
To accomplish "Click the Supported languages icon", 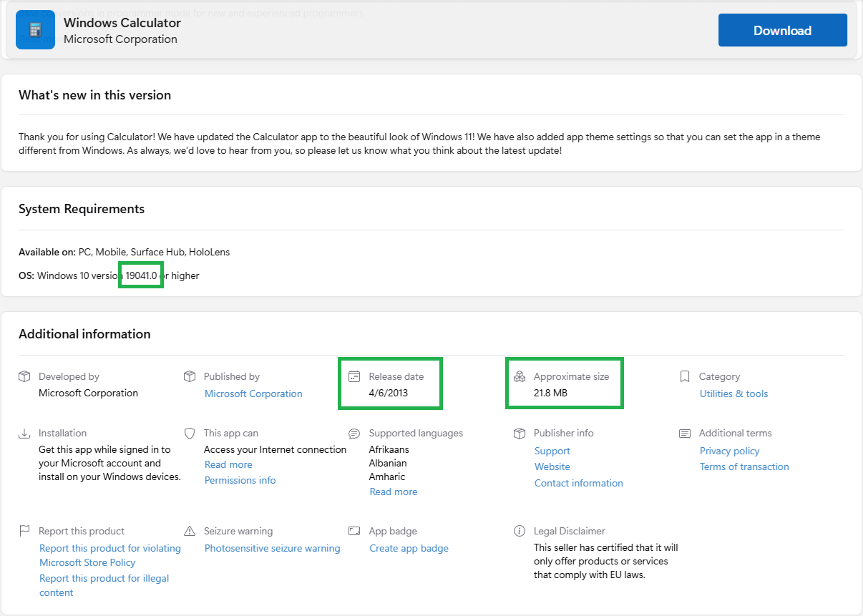I will pos(354,433).
